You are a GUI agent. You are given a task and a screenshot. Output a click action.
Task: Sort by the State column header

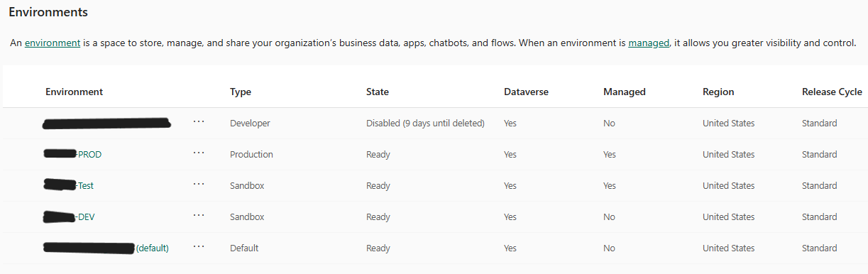[x=378, y=92]
